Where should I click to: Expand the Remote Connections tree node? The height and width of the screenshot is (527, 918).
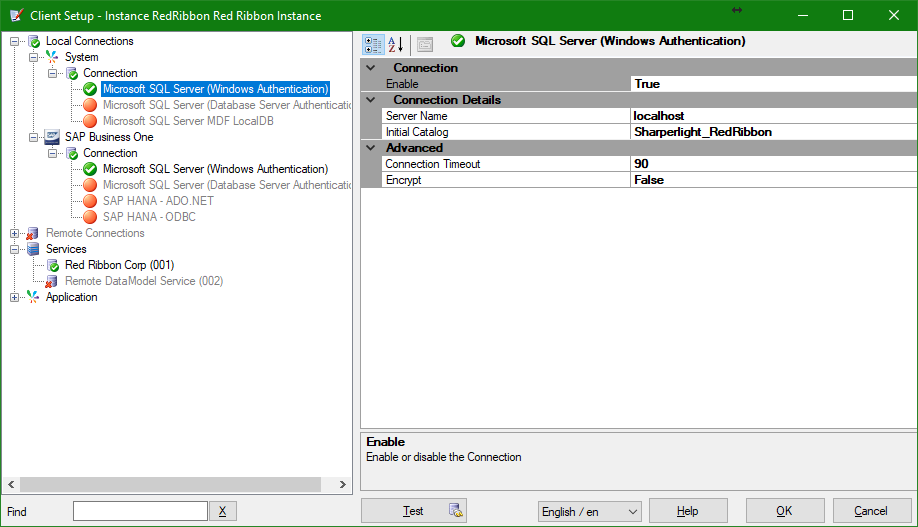click(x=15, y=233)
